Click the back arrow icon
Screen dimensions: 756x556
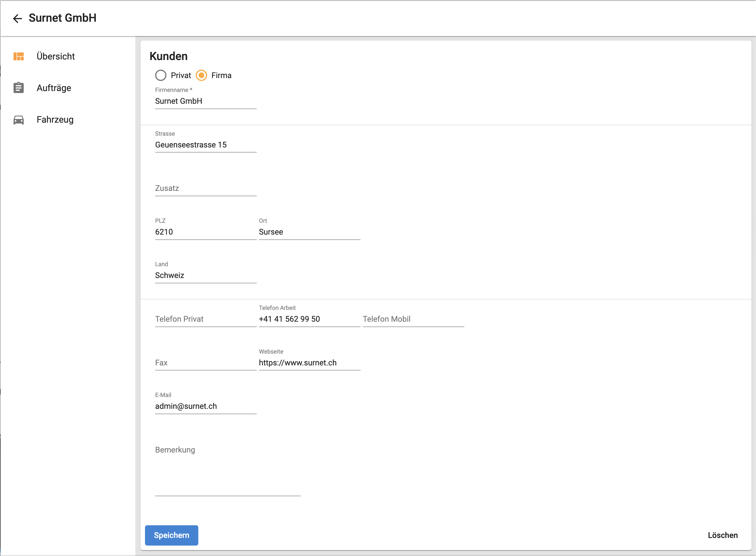click(17, 19)
